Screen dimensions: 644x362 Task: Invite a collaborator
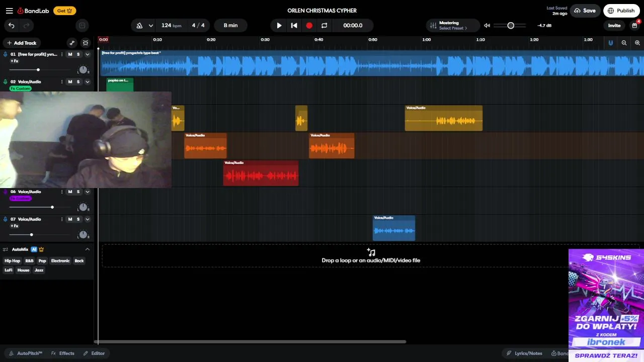pyautogui.click(x=614, y=26)
